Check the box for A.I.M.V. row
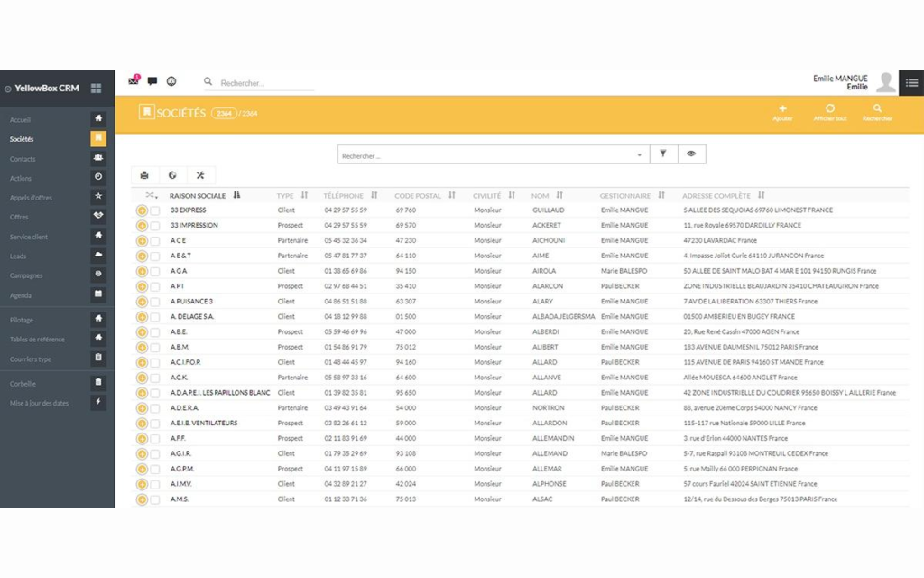The image size is (924, 578). (155, 484)
